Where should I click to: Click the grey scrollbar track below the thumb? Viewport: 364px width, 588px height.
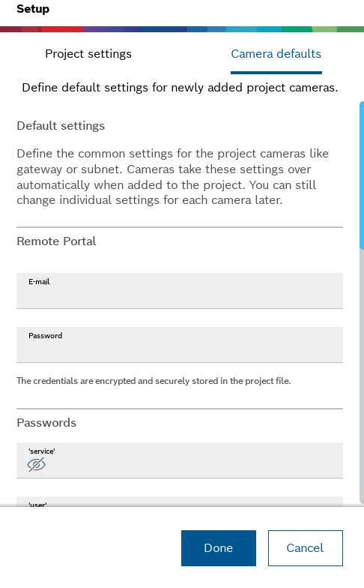[x=362, y=376]
